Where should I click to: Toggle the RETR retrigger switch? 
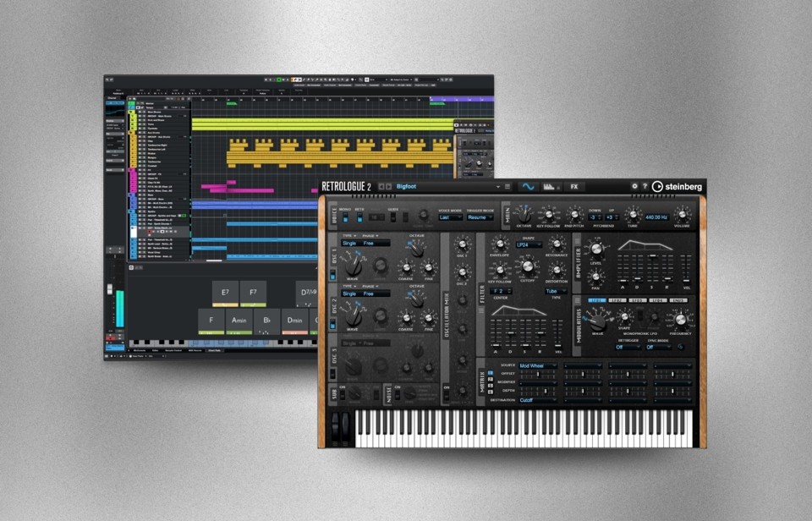click(359, 217)
